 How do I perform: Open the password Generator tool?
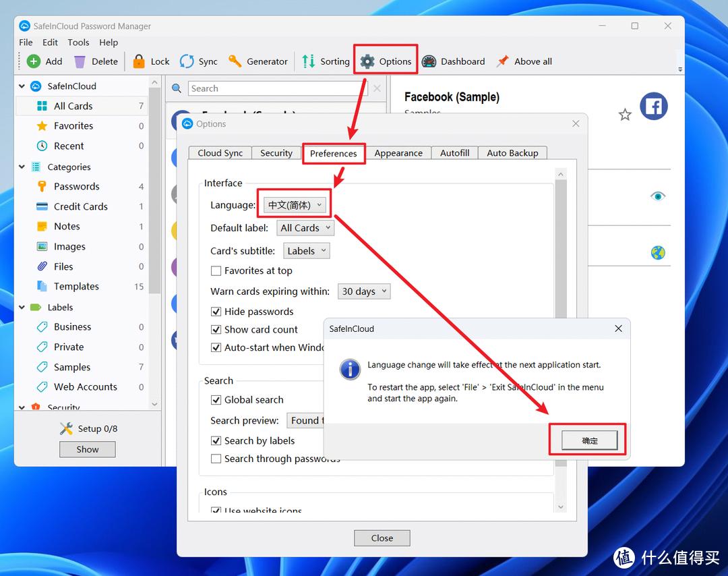pyautogui.click(x=235, y=61)
